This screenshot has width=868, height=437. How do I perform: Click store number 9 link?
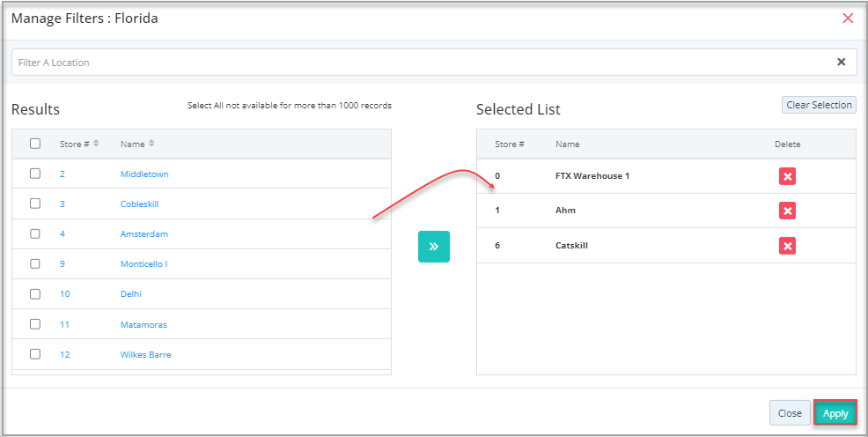(x=63, y=264)
